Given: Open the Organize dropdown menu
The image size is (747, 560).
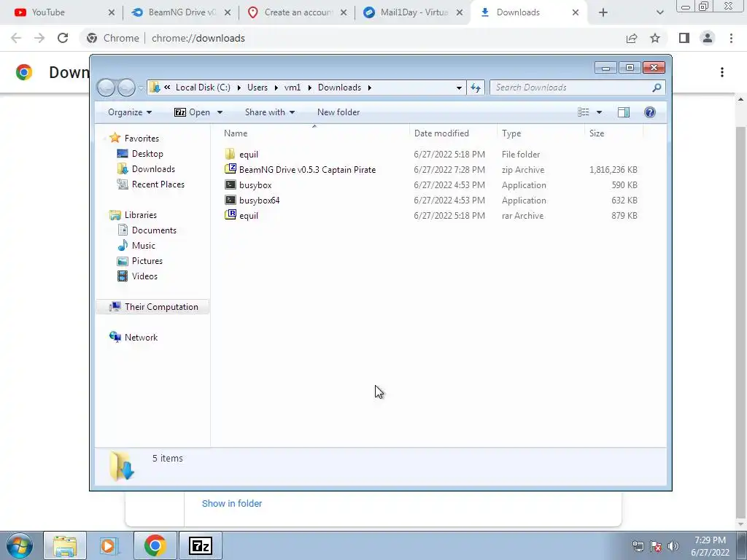Looking at the screenshot, I should point(130,112).
